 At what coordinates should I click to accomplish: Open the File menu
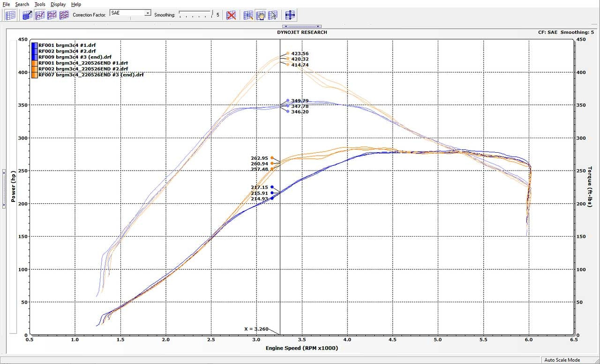[x=6, y=4]
